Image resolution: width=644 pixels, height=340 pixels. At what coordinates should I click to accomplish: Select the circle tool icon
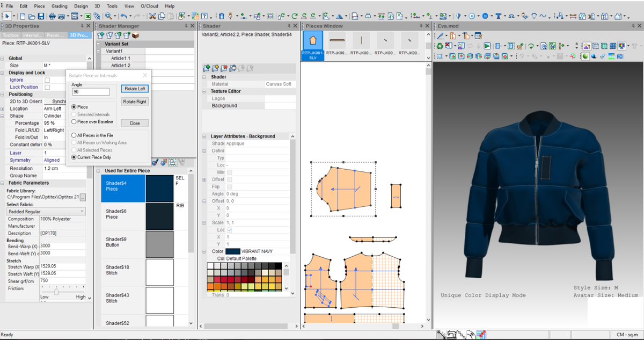coord(472,16)
